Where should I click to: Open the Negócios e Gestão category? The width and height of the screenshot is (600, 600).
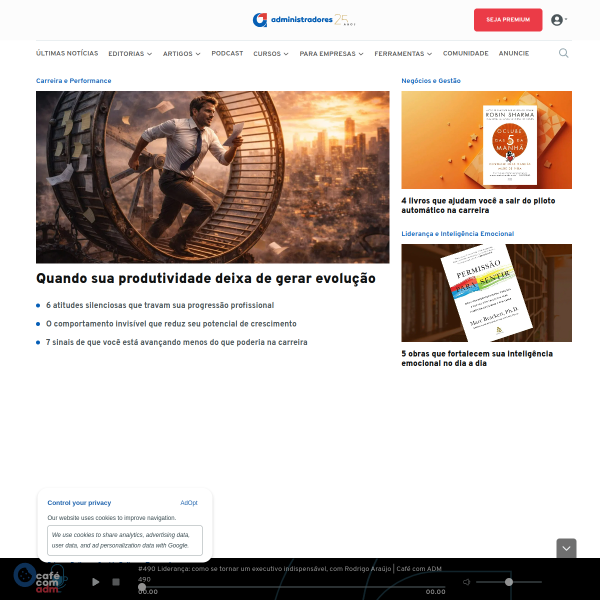click(431, 81)
